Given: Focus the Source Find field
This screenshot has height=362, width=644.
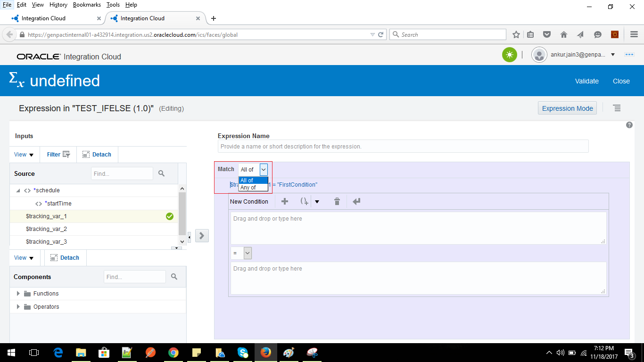Looking at the screenshot, I should point(122,173).
